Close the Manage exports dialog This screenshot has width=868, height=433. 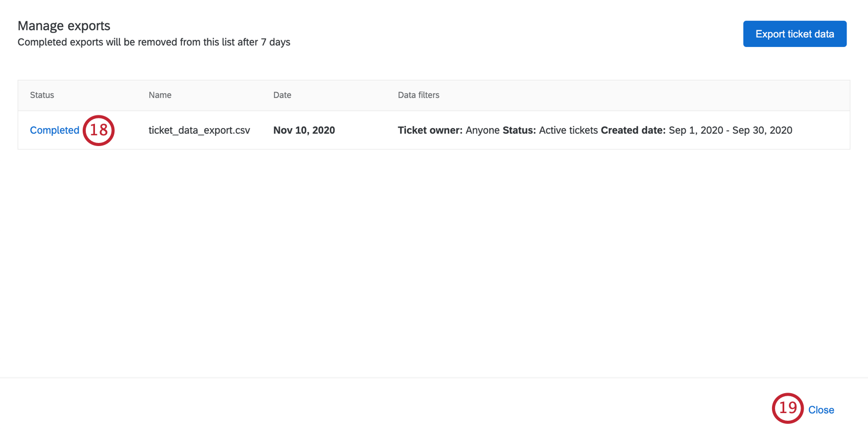(x=821, y=410)
